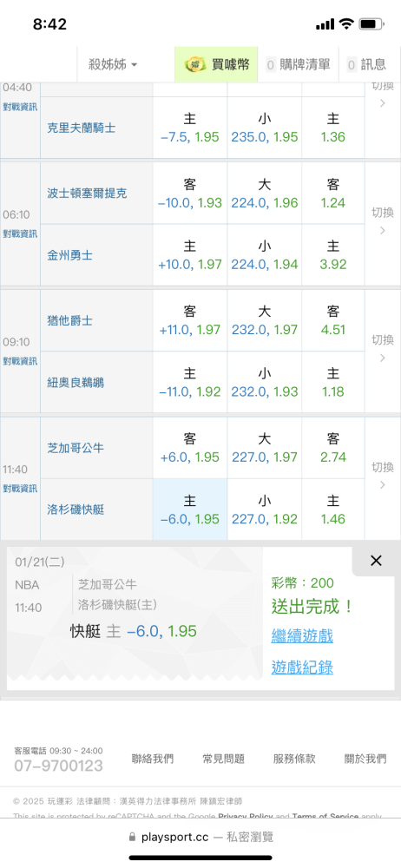This screenshot has width=401, height=868.
Task: Open the 訊息 messages tab
Action: (x=366, y=65)
